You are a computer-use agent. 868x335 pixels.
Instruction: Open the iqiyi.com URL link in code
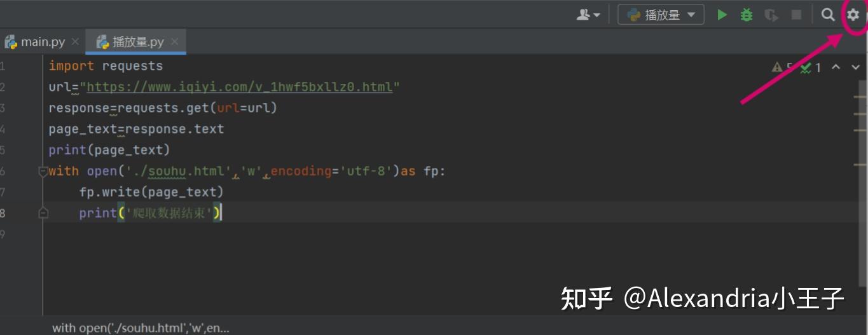240,87
